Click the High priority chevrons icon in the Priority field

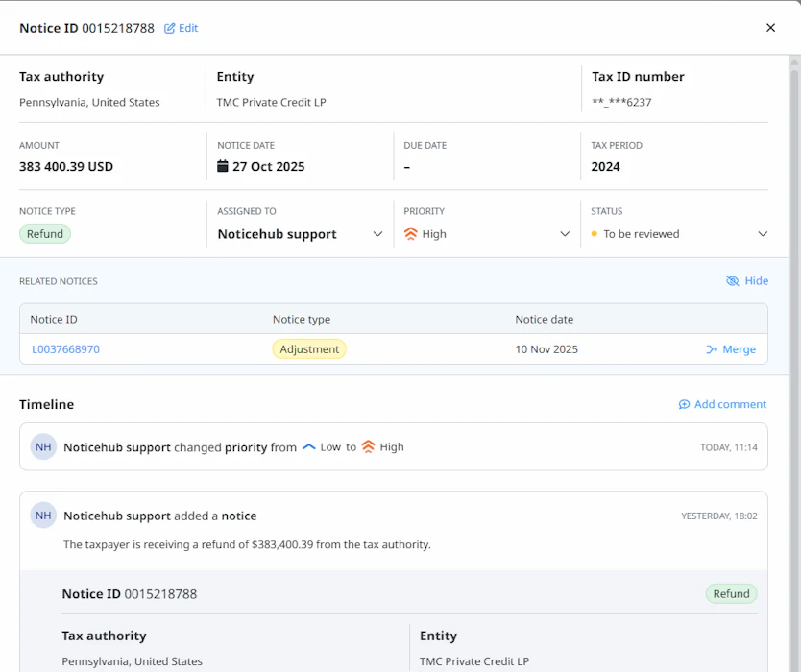pyautogui.click(x=411, y=234)
